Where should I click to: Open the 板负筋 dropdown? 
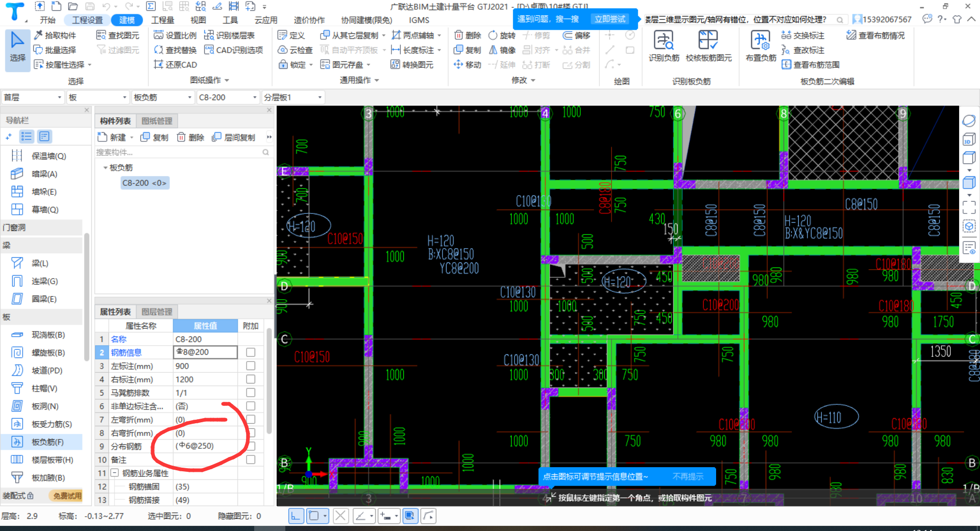pos(163,97)
